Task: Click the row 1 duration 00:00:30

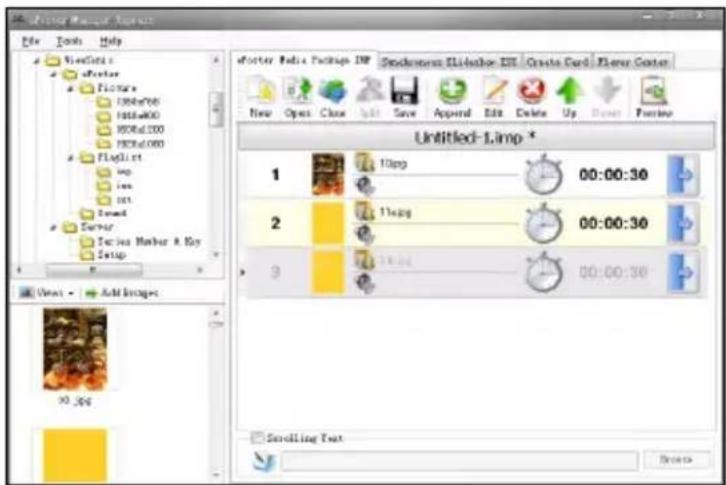Action: pos(613,175)
